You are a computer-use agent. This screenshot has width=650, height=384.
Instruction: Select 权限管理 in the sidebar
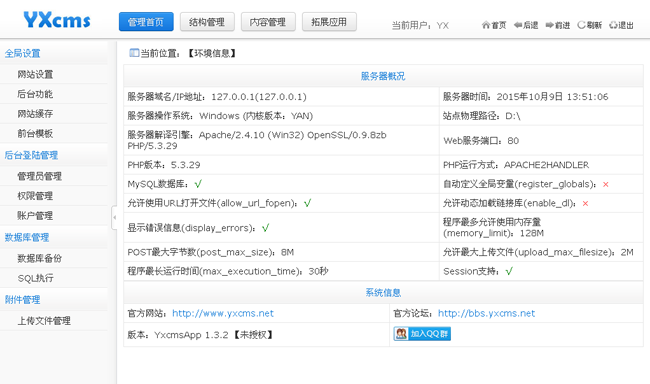coord(35,196)
